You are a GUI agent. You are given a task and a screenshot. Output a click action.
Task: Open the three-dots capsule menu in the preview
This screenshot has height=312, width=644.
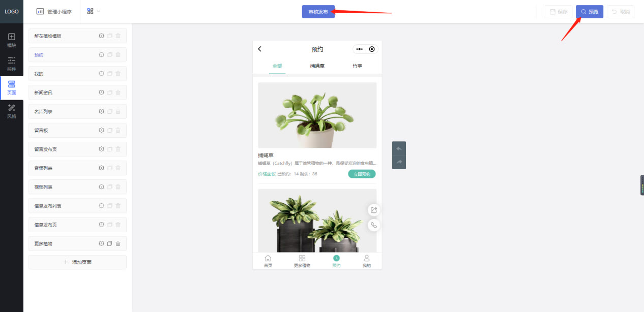359,49
